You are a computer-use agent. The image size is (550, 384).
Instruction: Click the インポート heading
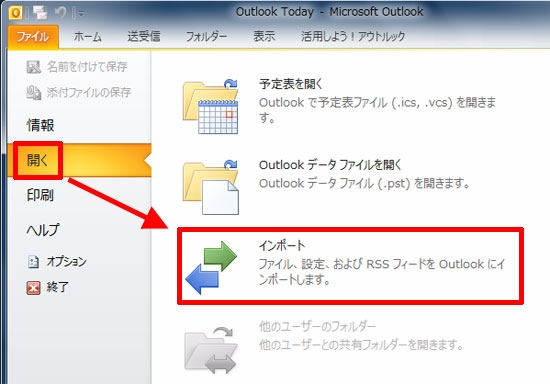282,245
